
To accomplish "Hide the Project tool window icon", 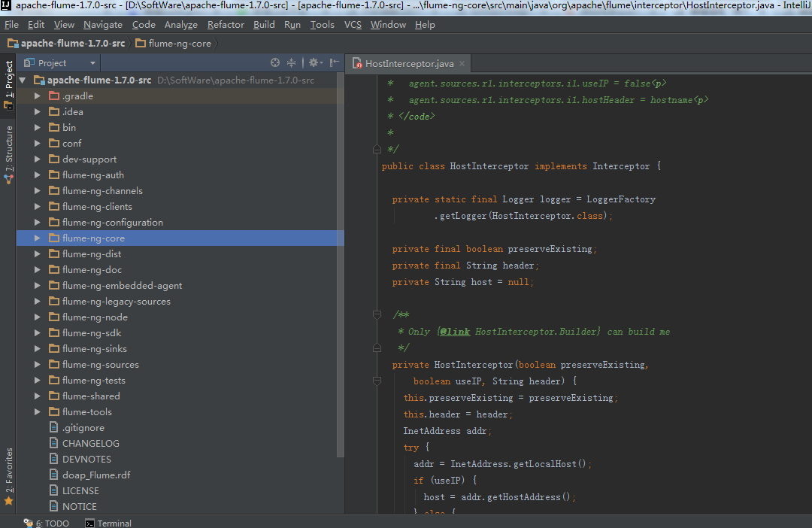I will point(335,62).
